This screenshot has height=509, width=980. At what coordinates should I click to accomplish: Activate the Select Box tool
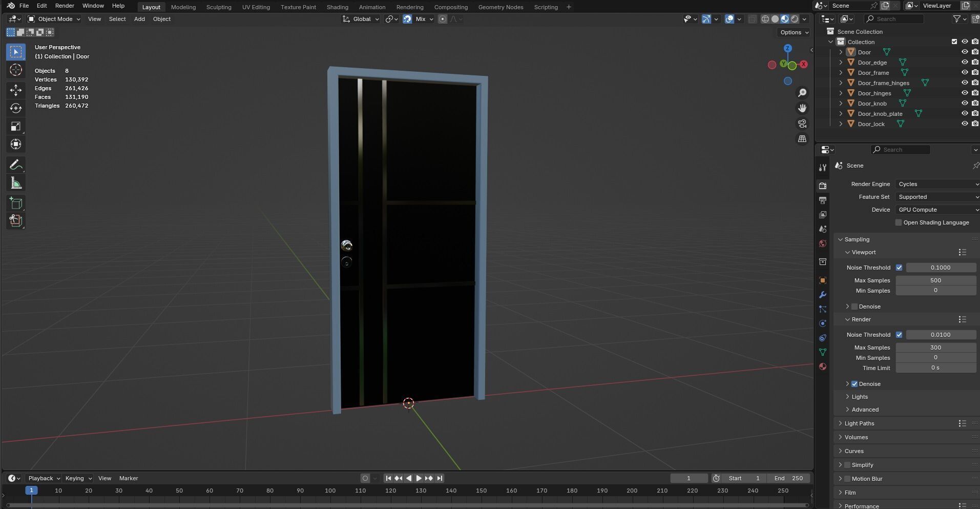(x=16, y=52)
